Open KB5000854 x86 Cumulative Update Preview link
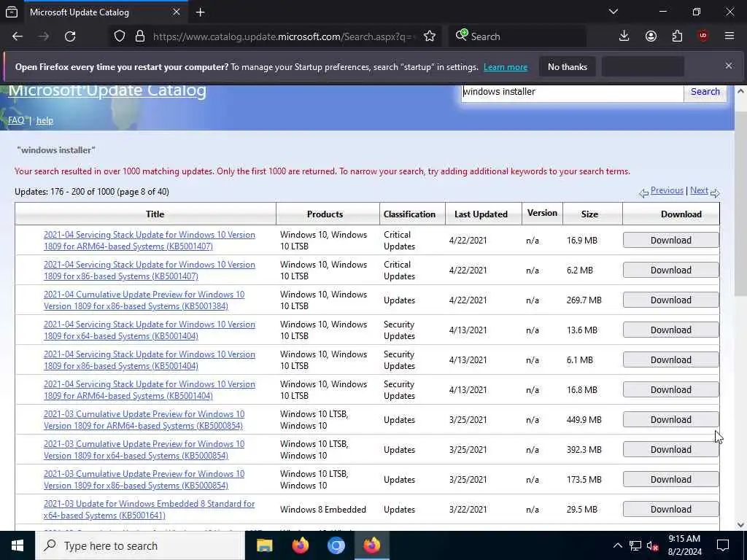This screenshot has height=560, width=747. point(144,480)
